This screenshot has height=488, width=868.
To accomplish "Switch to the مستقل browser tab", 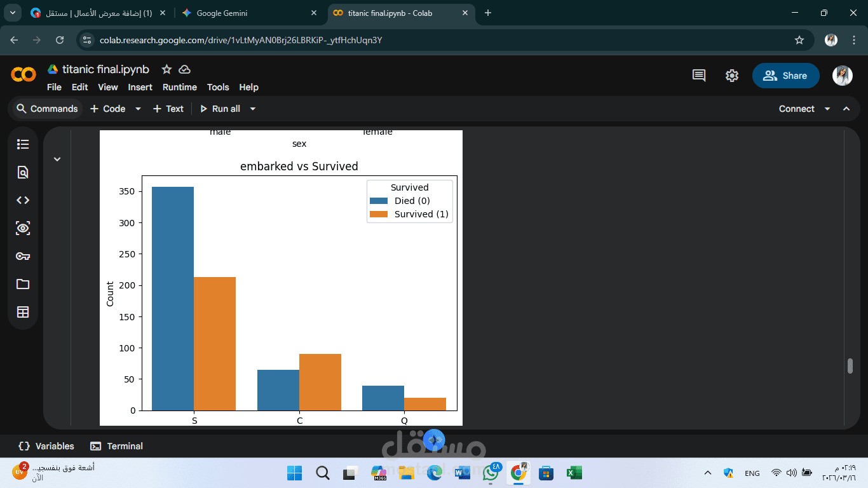I will [98, 13].
